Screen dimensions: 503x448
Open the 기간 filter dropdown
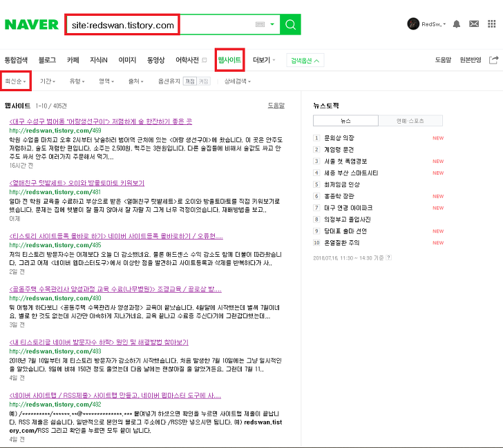tap(48, 81)
